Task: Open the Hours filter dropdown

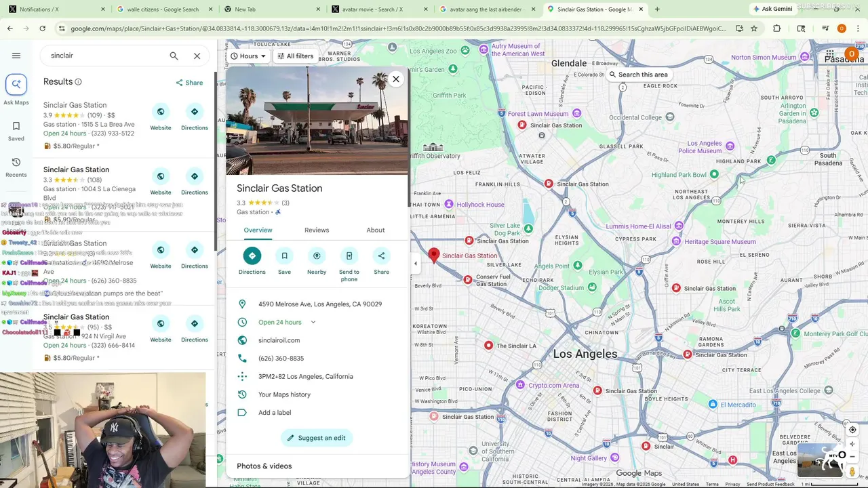Action: (x=248, y=56)
